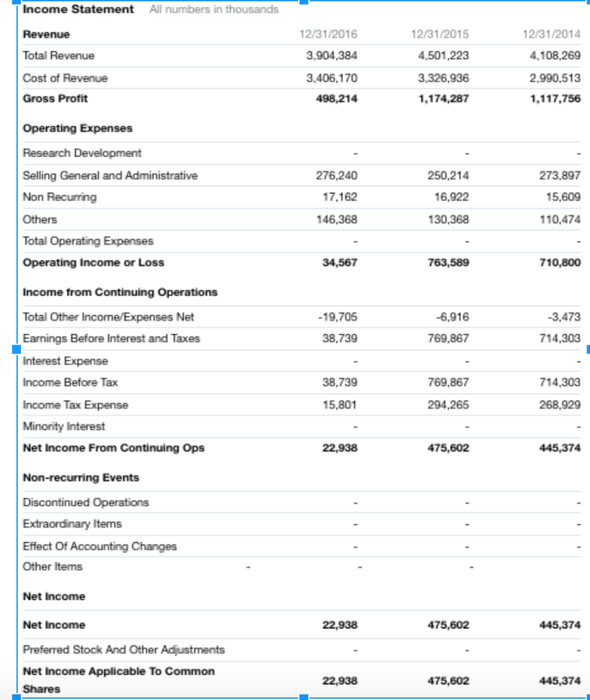Click the Income Statement heading
This screenshot has height=700, width=590.
(x=76, y=10)
